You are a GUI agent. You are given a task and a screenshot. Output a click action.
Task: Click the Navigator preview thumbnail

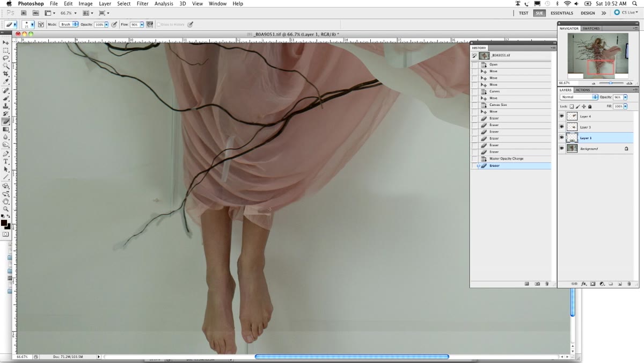tap(598, 55)
